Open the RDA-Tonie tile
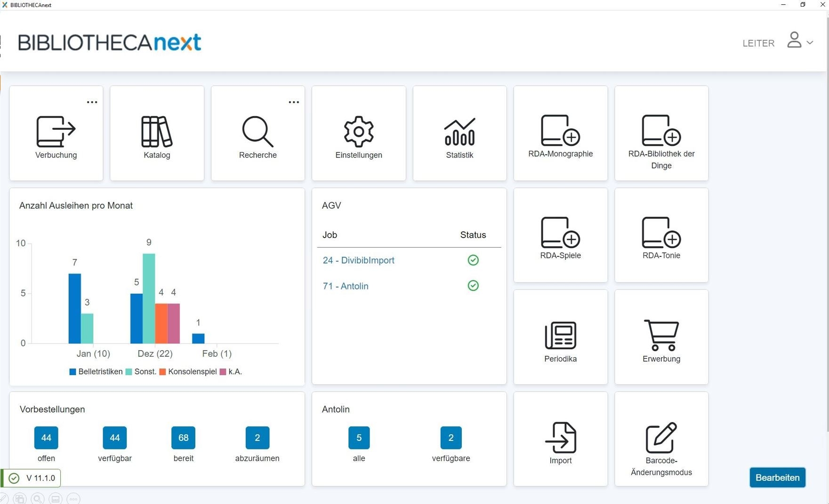Screen dimensions: 829x504 coord(661,235)
